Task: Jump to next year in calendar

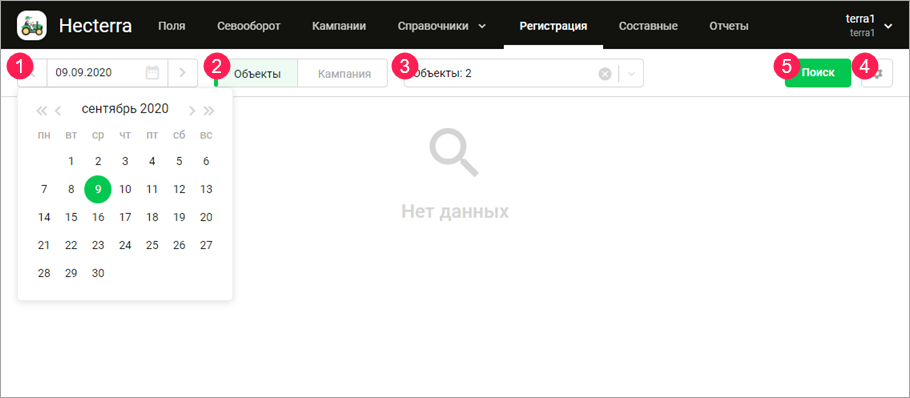Action: (209, 110)
